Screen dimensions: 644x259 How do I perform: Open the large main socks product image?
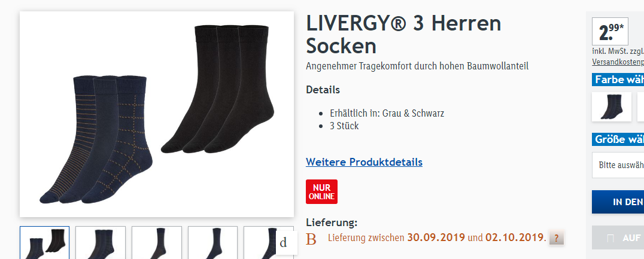[x=157, y=114]
